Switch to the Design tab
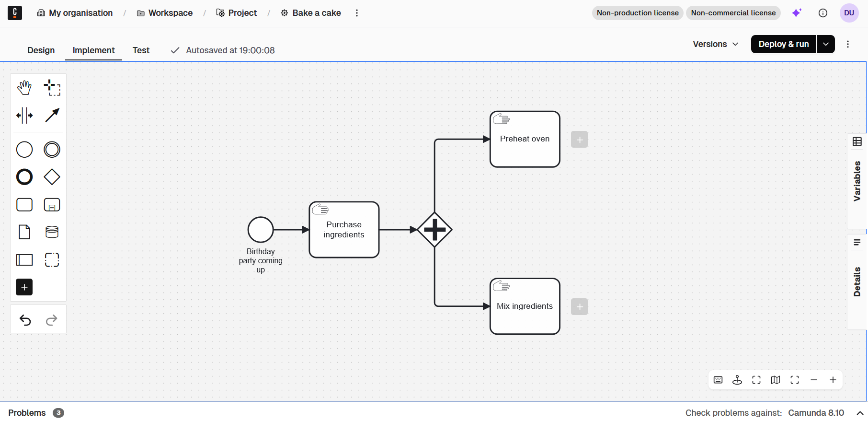This screenshot has height=422, width=868. click(x=41, y=50)
